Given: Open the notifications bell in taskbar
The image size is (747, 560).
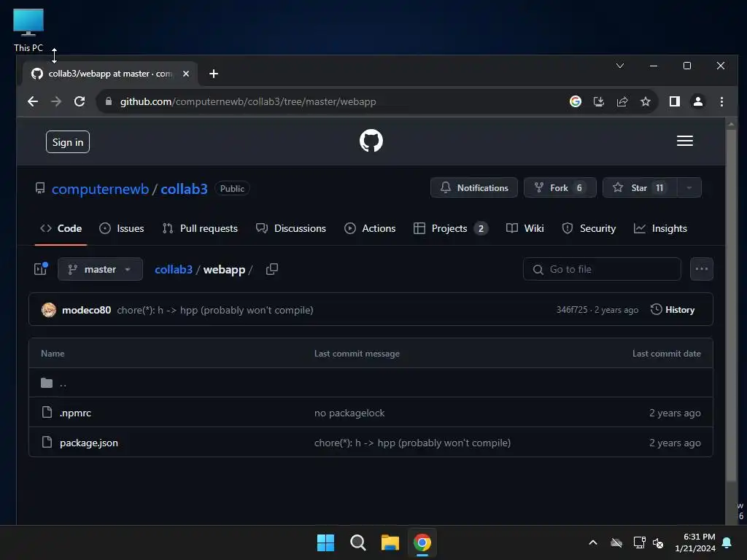Looking at the screenshot, I should pyautogui.click(x=727, y=542).
